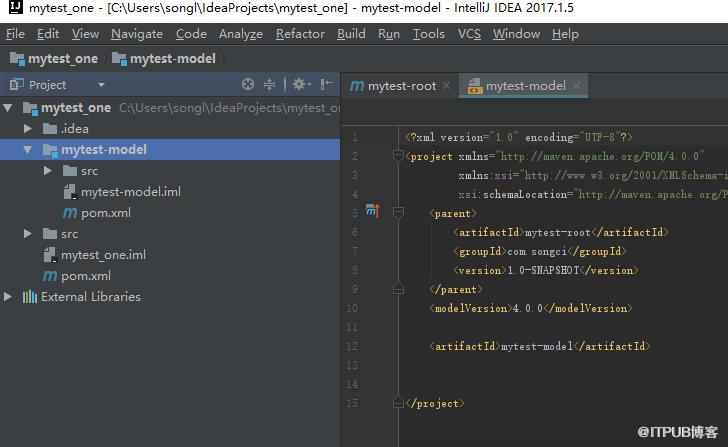
Task: Click the Project tool window icon
Action: 17,84
